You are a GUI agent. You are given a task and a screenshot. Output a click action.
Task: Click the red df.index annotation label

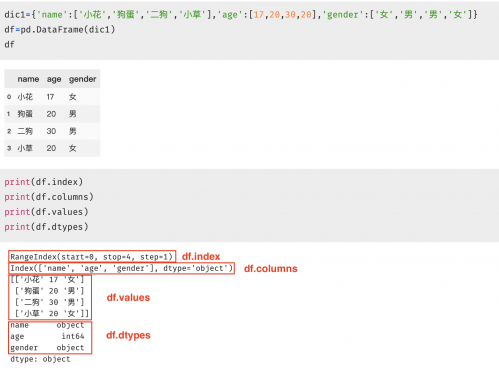[201, 256]
